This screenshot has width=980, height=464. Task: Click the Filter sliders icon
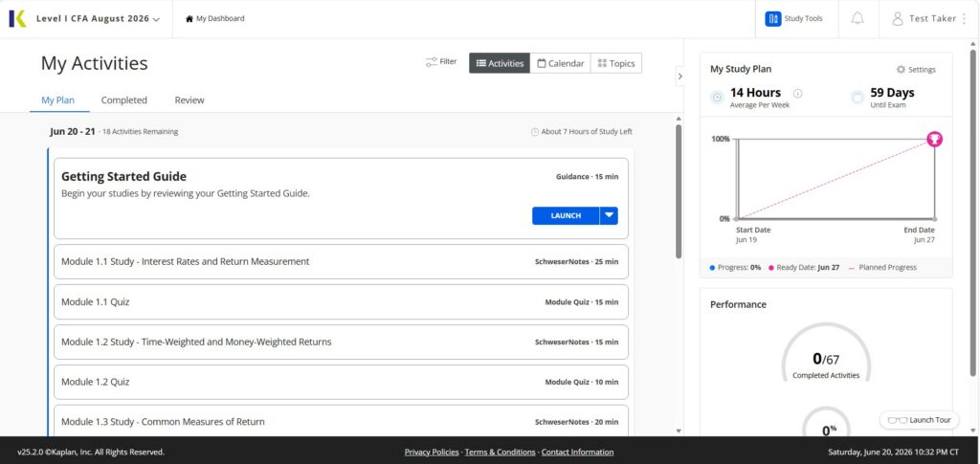(432, 62)
